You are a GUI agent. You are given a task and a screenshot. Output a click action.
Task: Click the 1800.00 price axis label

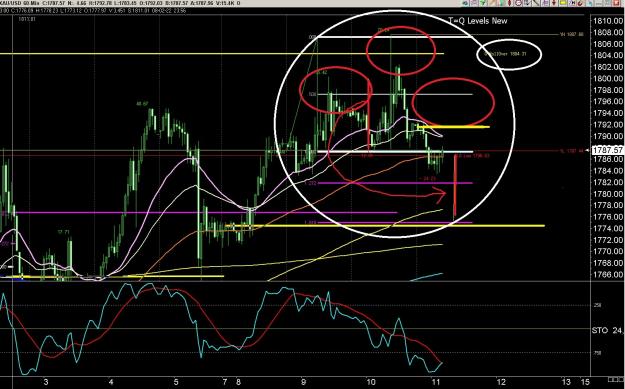(608, 79)
